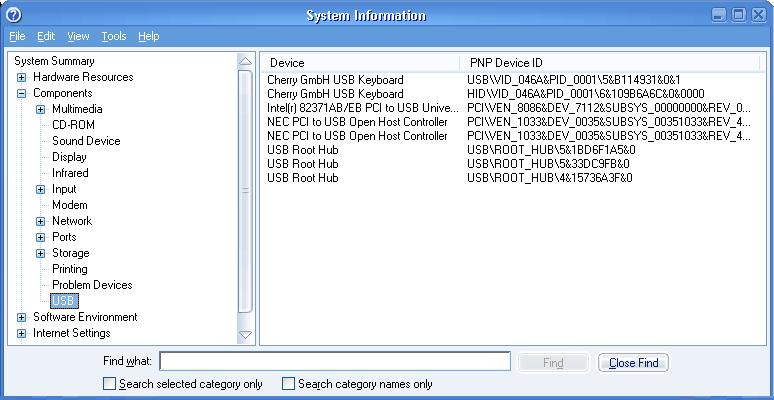Image resolution: width=774 pixels, height=400 pixels.
Task: Expand the Storage category
Action: pos(40,253)
